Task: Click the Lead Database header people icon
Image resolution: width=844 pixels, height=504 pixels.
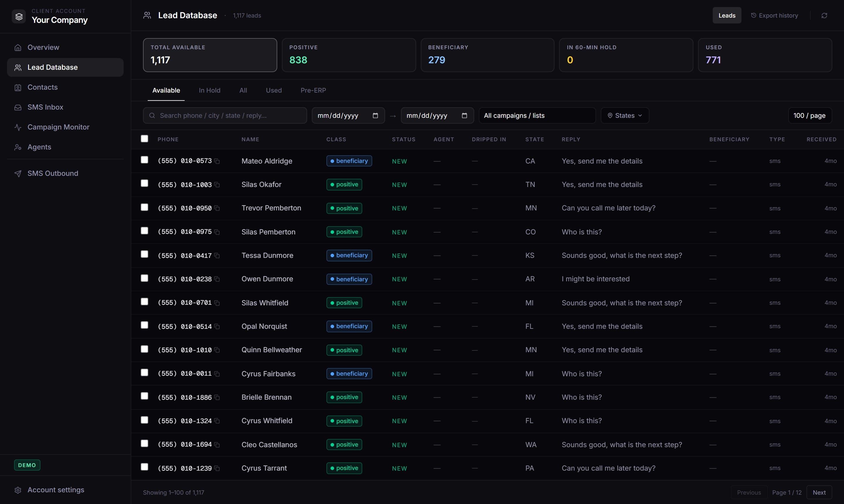Action: (x=147, y=15)
